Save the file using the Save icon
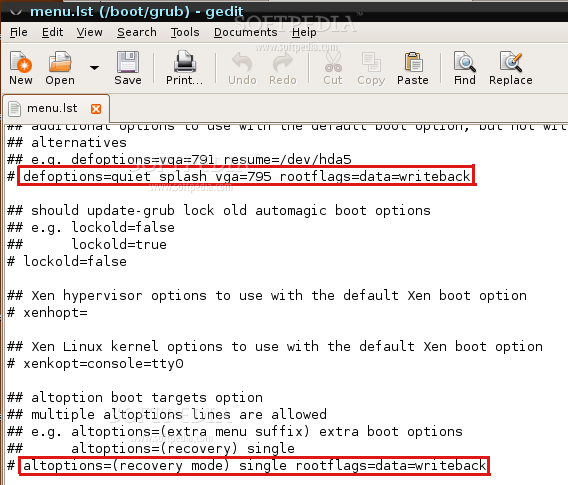The width and height of the screenshot is (568, 485). pyautogui.click(x=128, y=62)
